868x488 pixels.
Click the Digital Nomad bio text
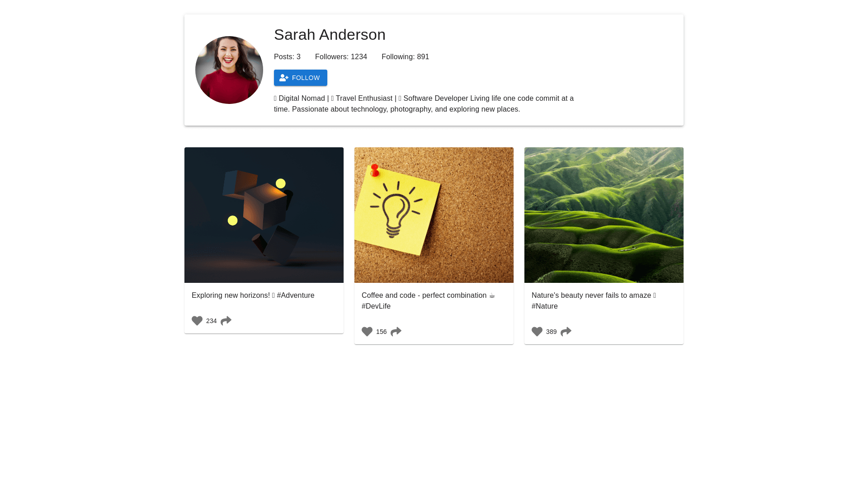(424, 104)
